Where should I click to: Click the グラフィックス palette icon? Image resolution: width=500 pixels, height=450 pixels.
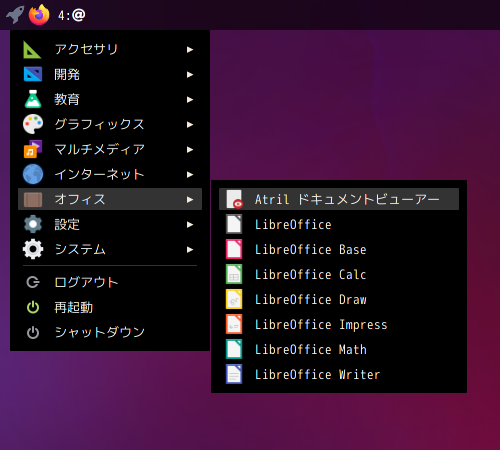[33, 124]
